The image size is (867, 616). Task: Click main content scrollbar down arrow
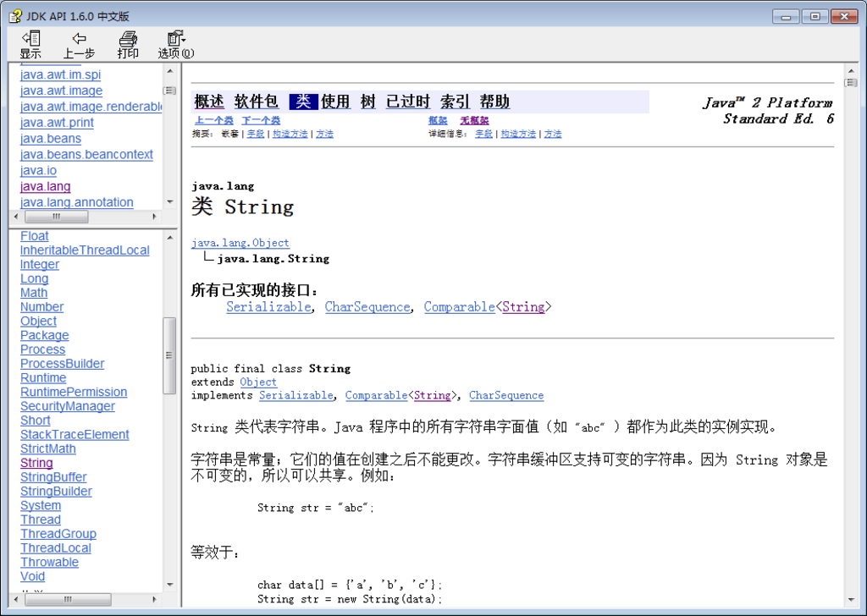pos(851,600)
